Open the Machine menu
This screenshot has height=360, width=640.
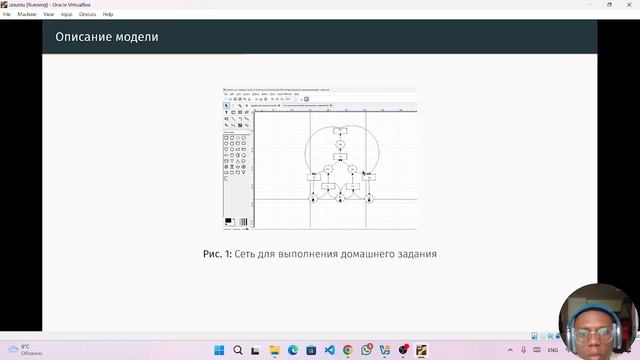coord(27,14)
